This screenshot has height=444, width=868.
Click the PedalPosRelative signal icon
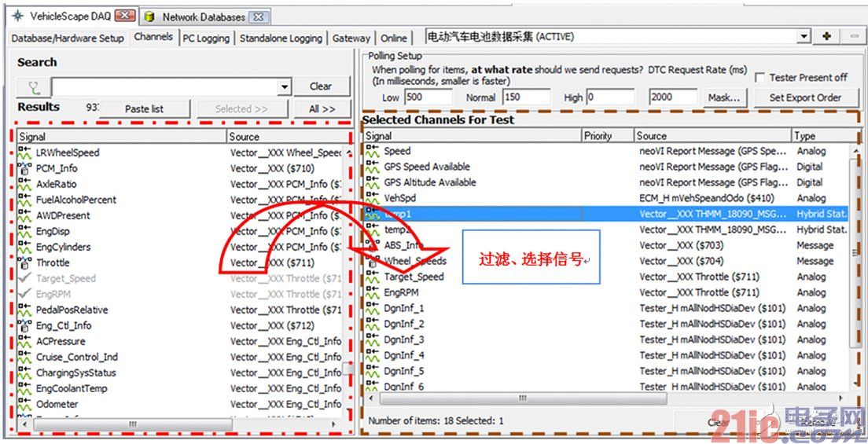click(x=24, y=310)
